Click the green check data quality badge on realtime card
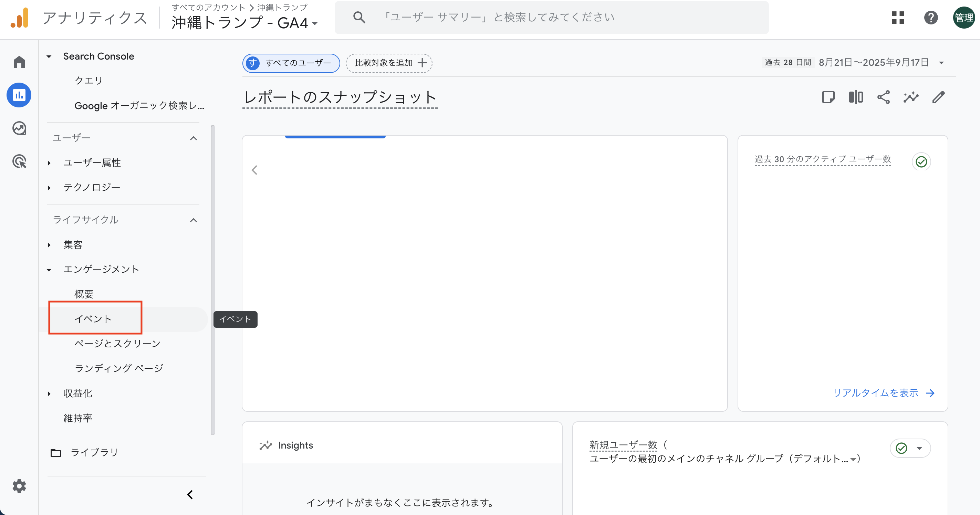980x515 pixels. pyautogui.click(x=921, y=162)
